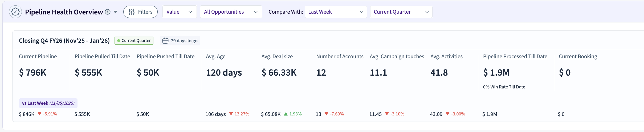Click the info icon beside Pipeline Health Overview
Screen dimensions: 644x132
108,12
